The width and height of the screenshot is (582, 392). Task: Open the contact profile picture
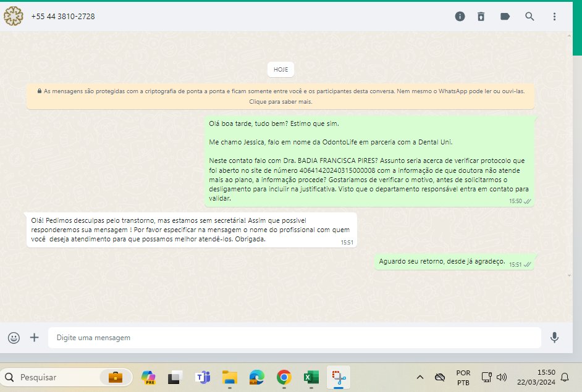point(14,16)
